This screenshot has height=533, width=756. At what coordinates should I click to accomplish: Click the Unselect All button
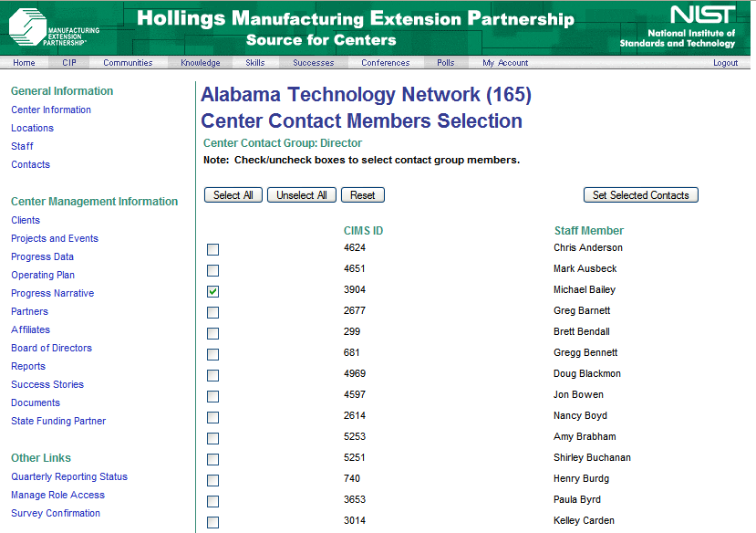tap(302, 195)
